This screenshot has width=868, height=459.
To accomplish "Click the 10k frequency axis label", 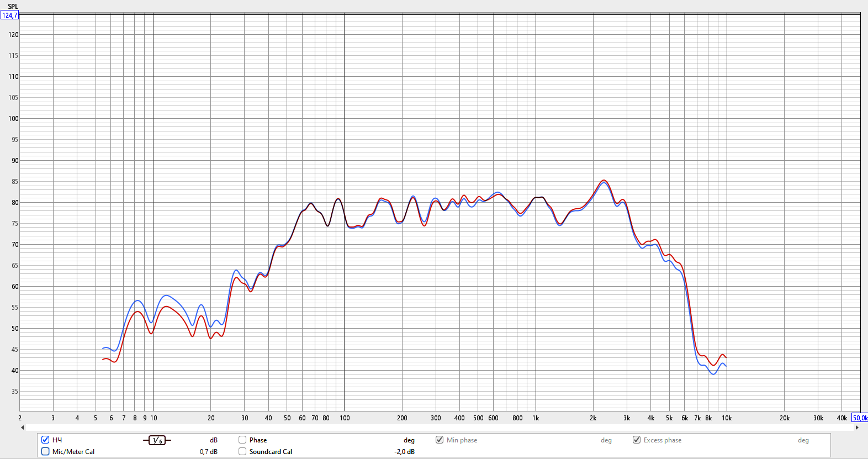I will pyautogui.click(x=727, y=418).
